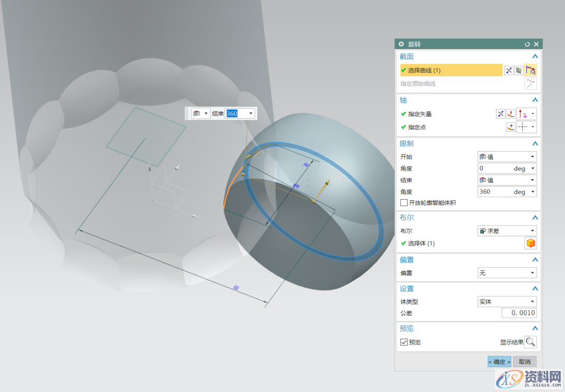Click the reverse direction icon for 指定矢量
This screenshot has width=565, height=392.
click(500, 114)
